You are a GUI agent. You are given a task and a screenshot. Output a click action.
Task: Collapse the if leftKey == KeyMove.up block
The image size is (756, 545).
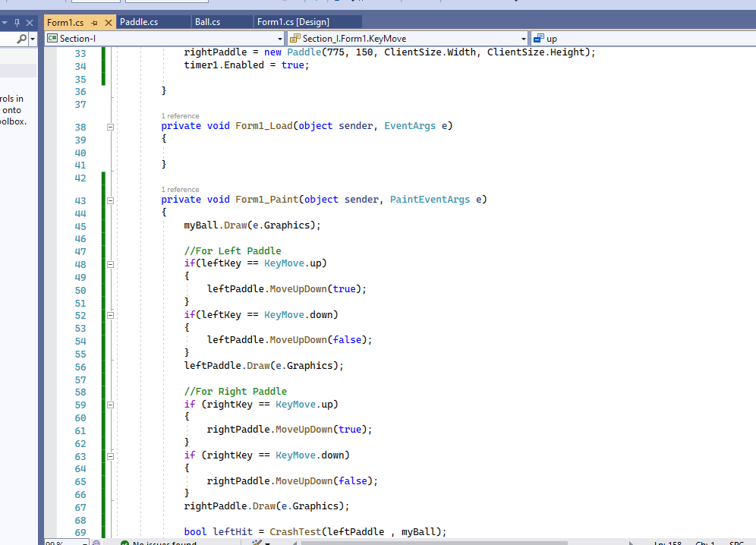click(x=110, y=264)
